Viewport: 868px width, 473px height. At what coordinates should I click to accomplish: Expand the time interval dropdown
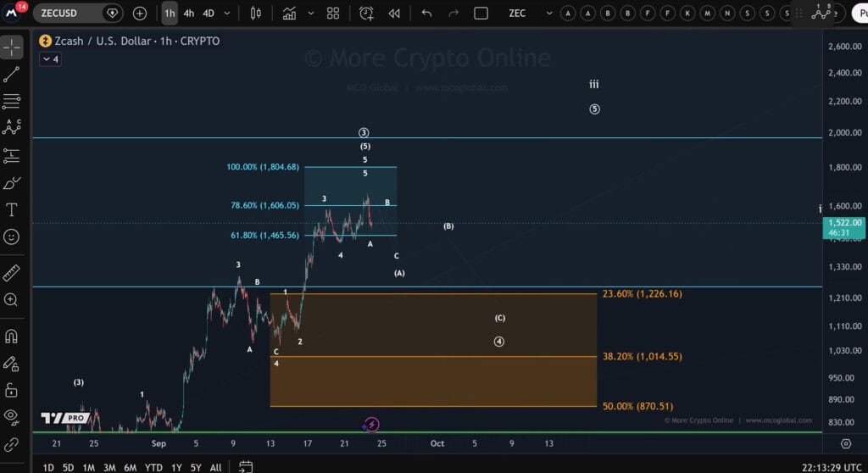click(x=227, y=14)
